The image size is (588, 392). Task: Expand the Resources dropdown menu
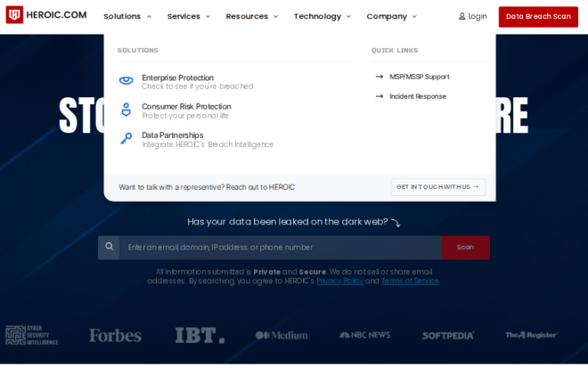(252, 16)
